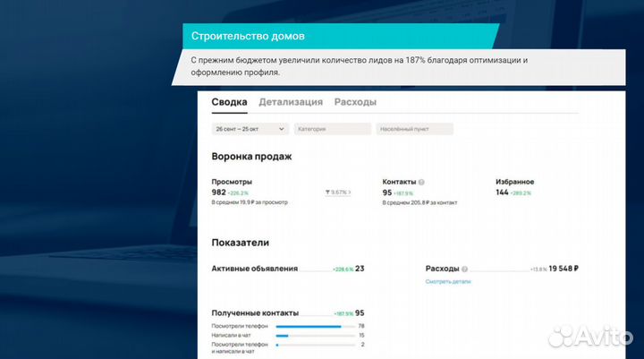
Task: Switch to the Сводка tab
Action: [229, 102]
